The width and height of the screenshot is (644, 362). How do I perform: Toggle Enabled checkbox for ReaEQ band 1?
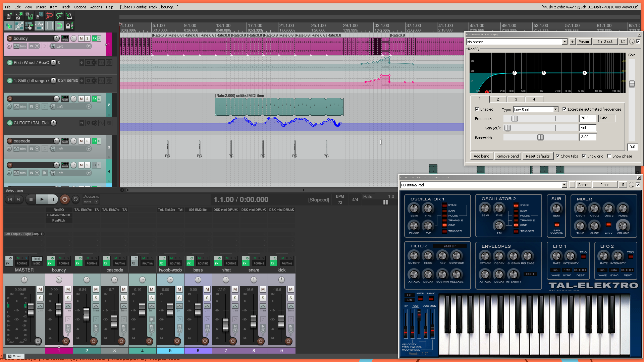[x=477, y=109]
